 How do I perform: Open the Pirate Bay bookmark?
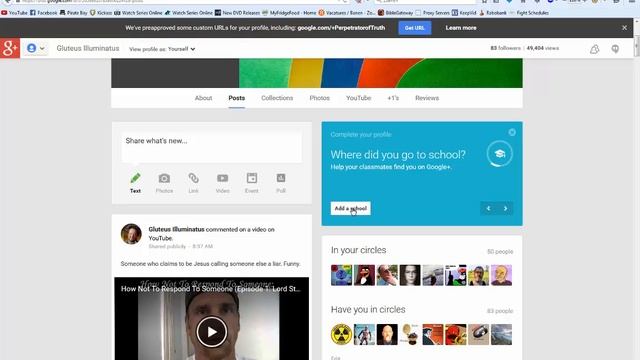73,13
